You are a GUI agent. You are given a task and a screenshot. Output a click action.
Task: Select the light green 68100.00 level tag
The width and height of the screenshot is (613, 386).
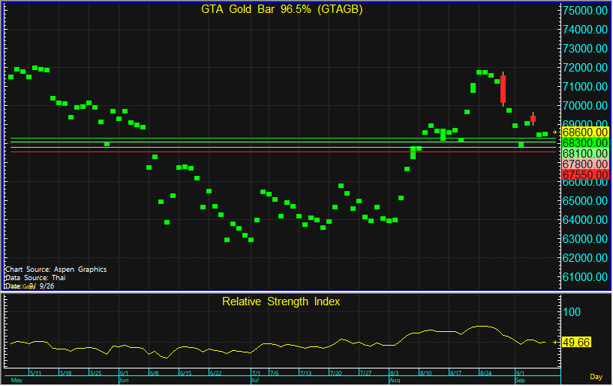pyautogui.click(x=585, y=153)
